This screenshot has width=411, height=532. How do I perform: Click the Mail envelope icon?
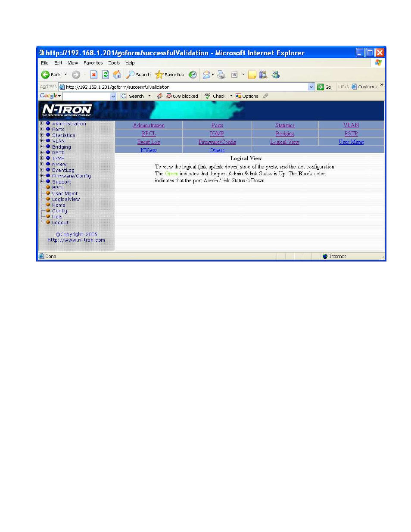pos(207,75)
